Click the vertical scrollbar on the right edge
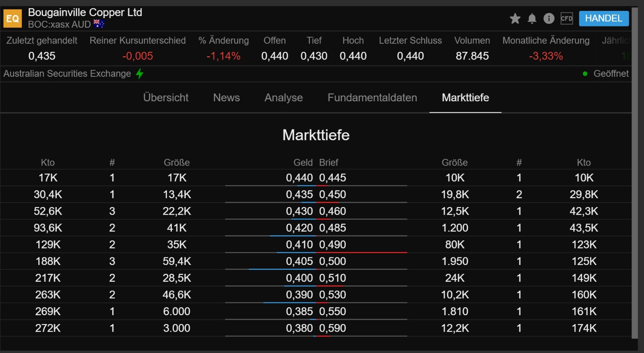 pos(635,173)
